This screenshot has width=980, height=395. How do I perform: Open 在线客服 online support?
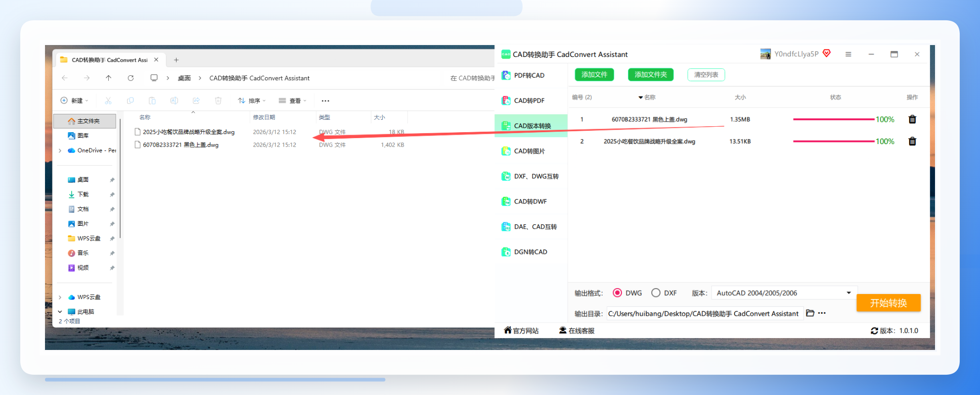[x=577, y=331]
